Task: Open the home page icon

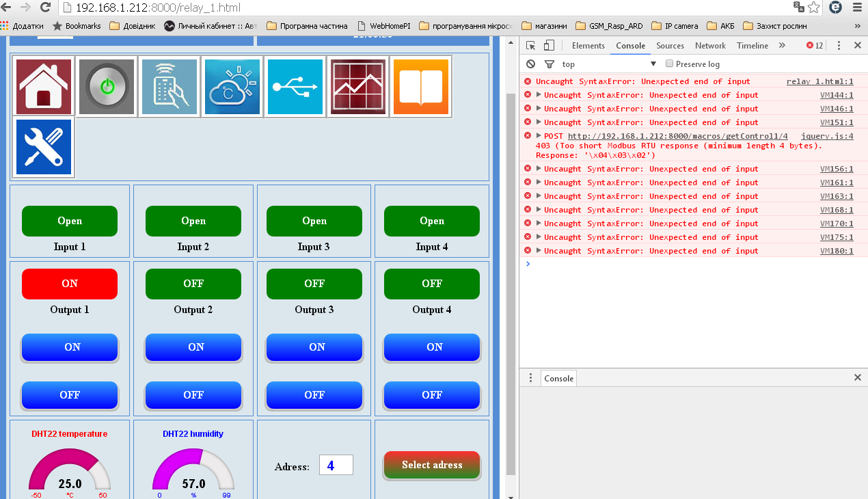Action: pyautogui.click(x=43, y=87)
